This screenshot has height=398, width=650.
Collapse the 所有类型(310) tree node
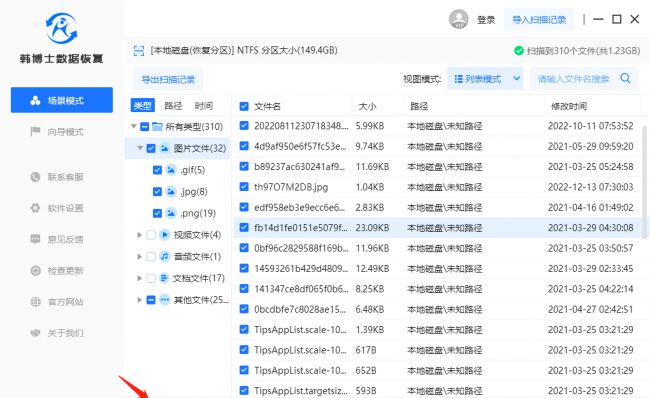[134, 126]
